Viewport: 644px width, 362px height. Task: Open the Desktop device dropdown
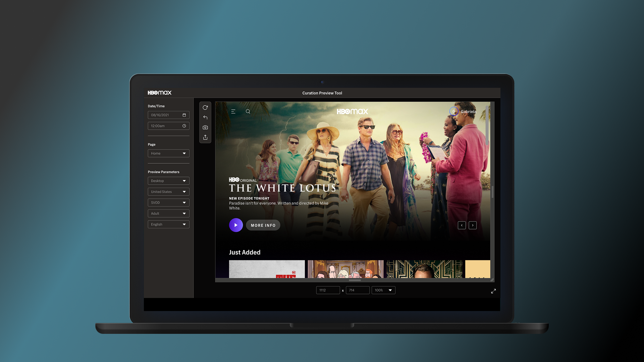point(168,181)
